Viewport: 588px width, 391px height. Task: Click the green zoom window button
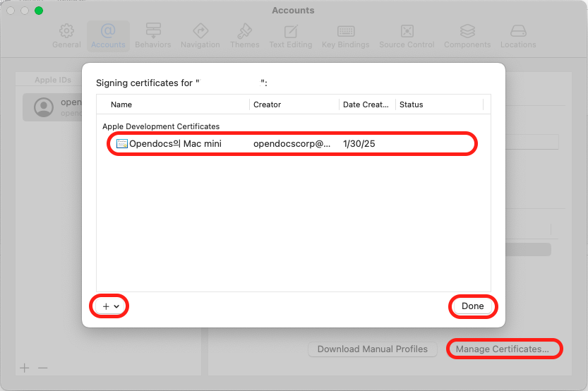point(39,11)
